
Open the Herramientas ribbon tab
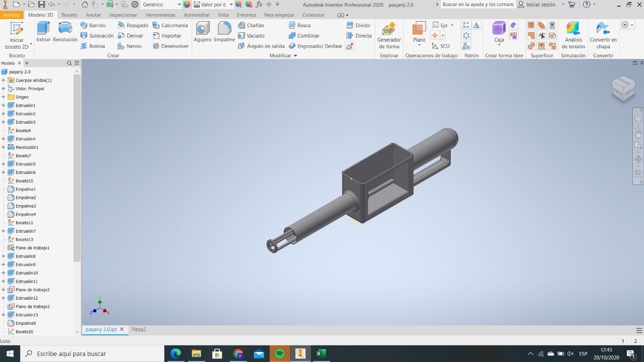click(x=160, y=15)
